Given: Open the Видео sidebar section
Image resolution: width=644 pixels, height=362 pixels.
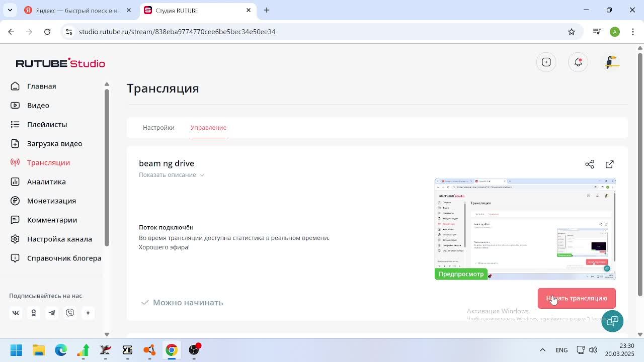Looking at the screenshot, I should pyautogui.click(x=38, y=105).
